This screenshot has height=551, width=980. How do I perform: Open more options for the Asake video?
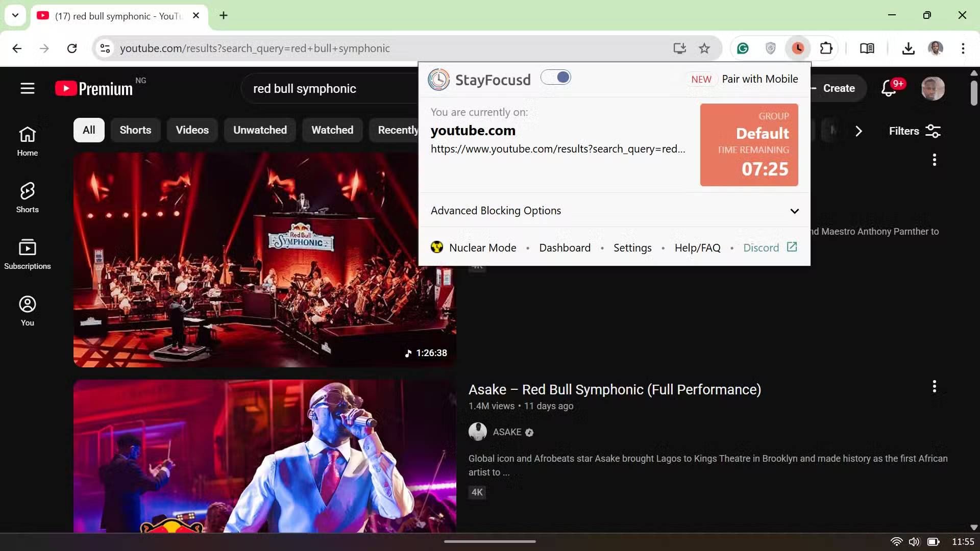coord(934,387)
